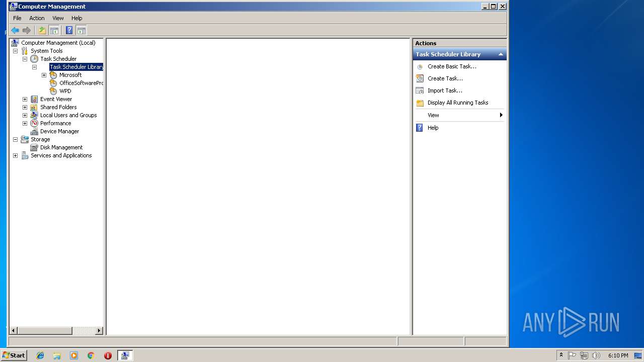Click the Computer Management (Local) root icon

pyautogui.click(x=15, y=43)
